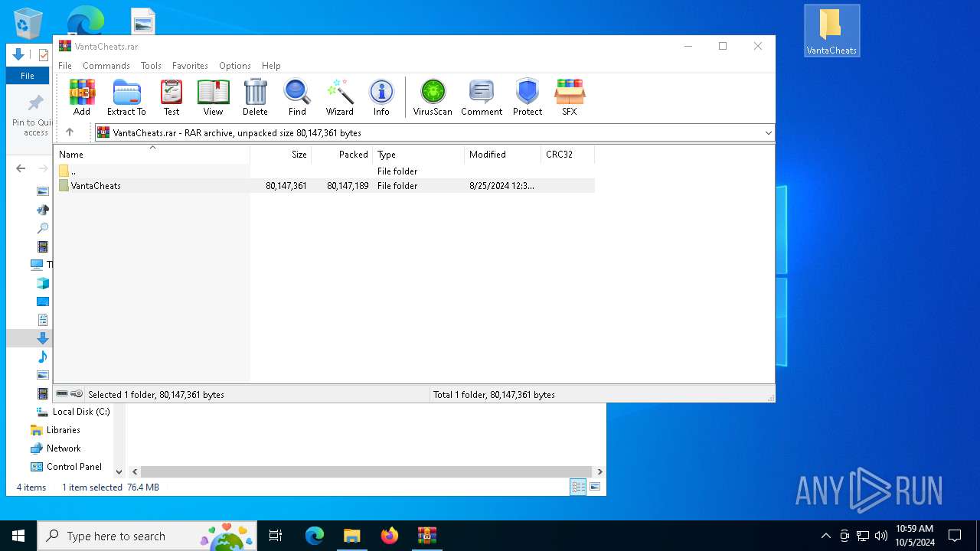Open the Commands menu

[106, 66]
